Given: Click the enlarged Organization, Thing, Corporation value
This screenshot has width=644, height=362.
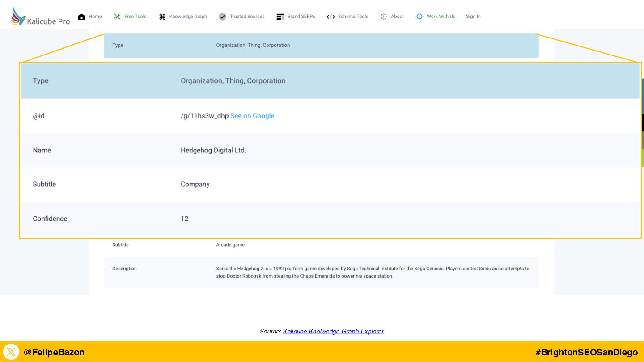Looking at the screenshot, I should [x=233, y=81].
